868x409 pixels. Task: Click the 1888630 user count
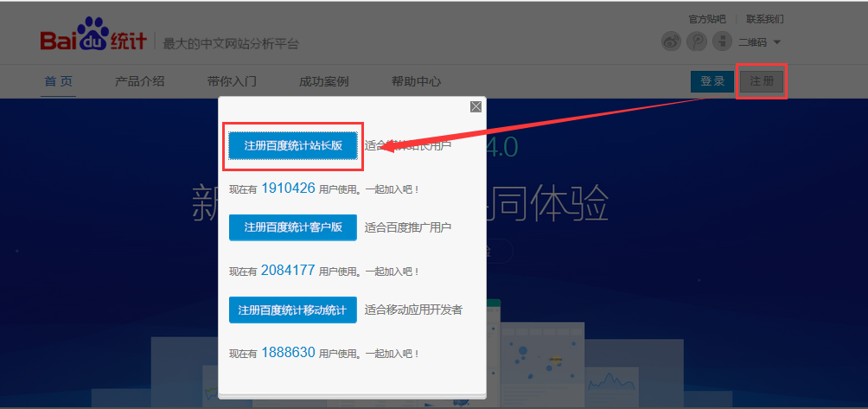click(x=288, y=352)
